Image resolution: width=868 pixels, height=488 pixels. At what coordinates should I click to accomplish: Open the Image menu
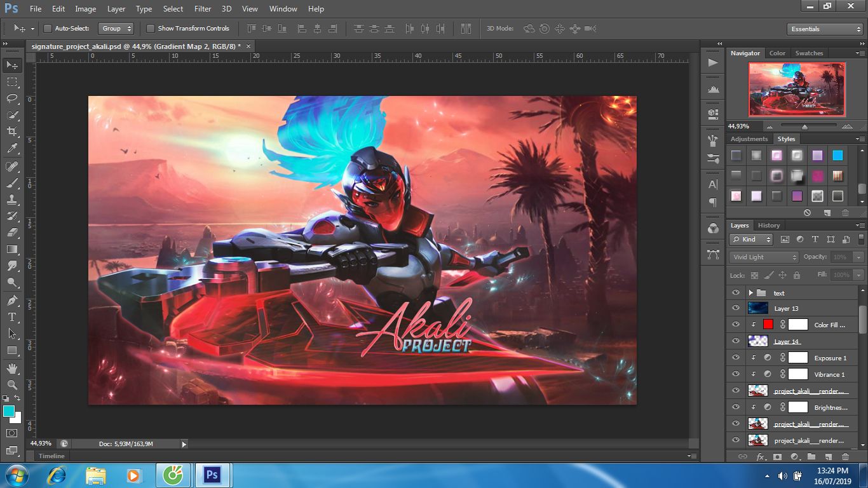pyautogui.click(x=86, y=9)
